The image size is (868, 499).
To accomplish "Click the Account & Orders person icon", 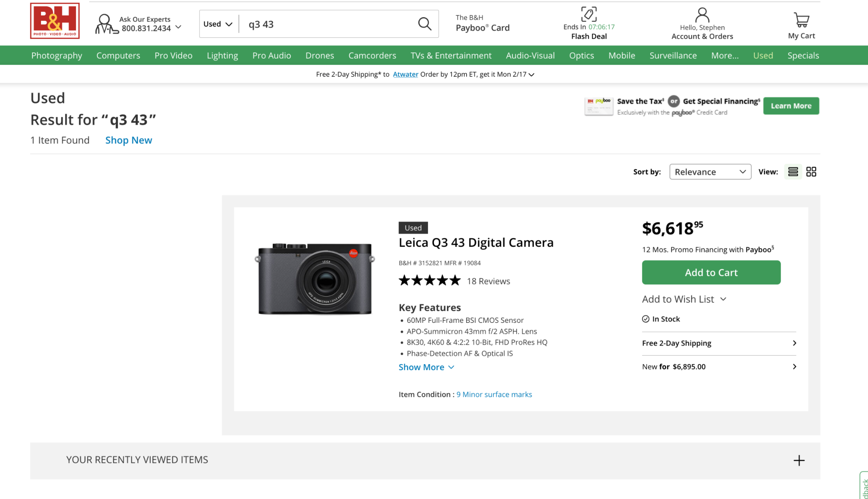I will 702,16.
